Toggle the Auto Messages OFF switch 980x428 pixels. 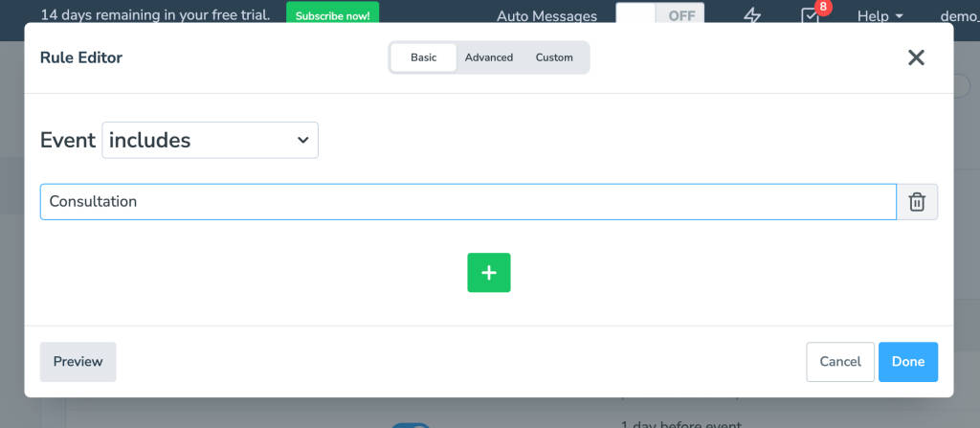click(x=660, y=15)
